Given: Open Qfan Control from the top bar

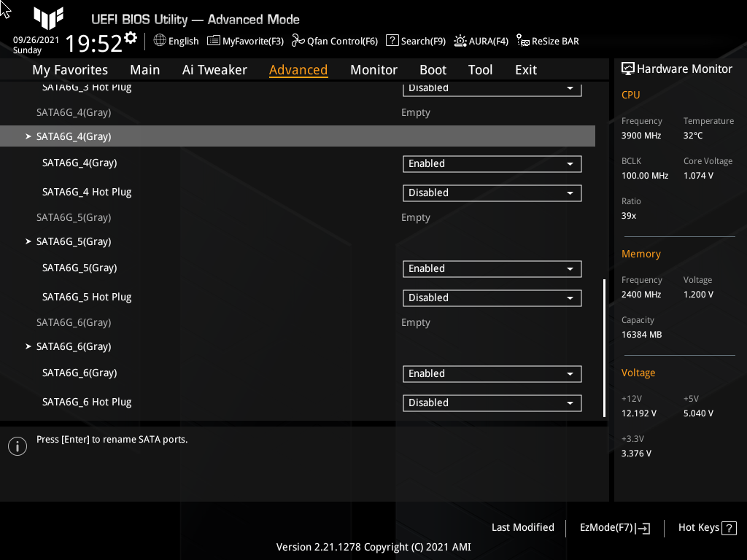Looking at the screenshot, I should coord(335,41).
